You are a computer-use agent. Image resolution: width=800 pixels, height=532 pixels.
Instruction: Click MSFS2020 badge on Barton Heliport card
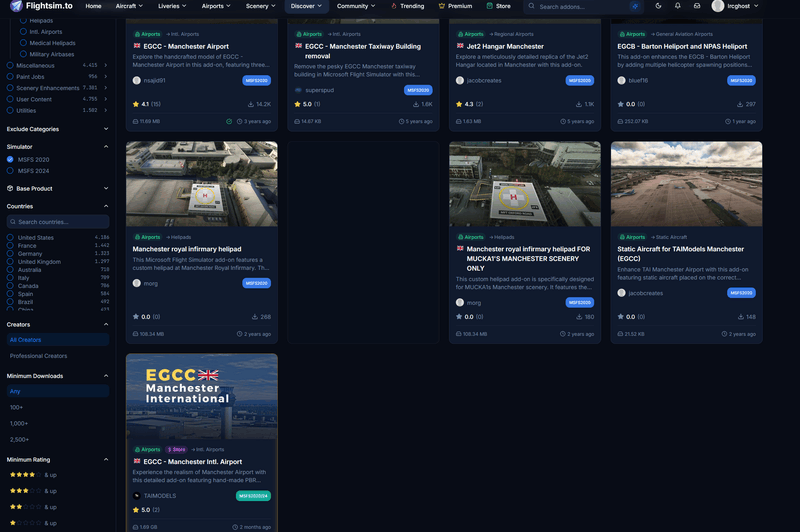tap(741, 81)
